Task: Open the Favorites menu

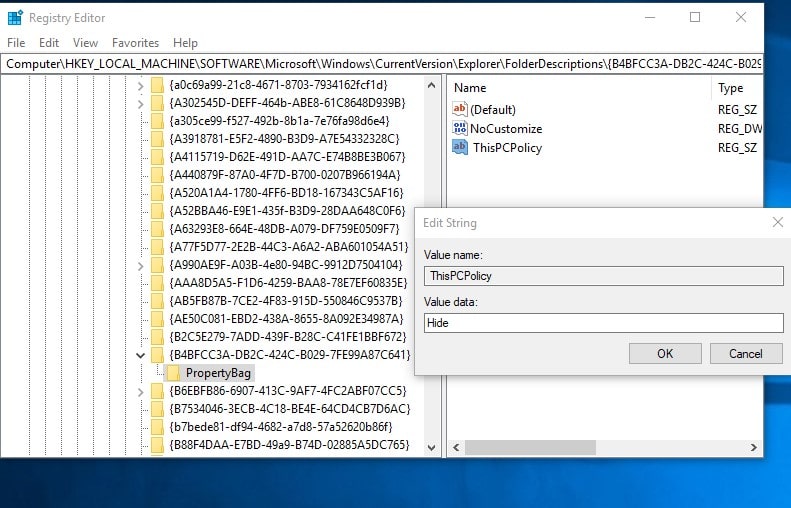Action: tap(135, 43)
